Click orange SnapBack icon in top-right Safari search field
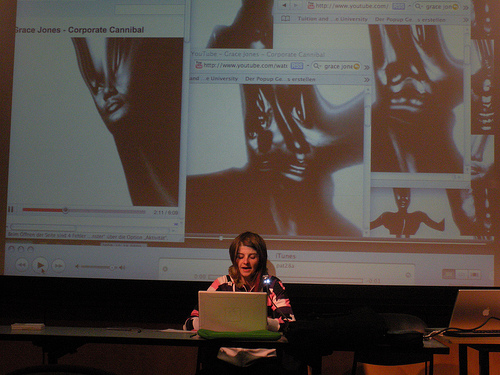The width and height of the screenshot is (500, 375). (455, 7)
